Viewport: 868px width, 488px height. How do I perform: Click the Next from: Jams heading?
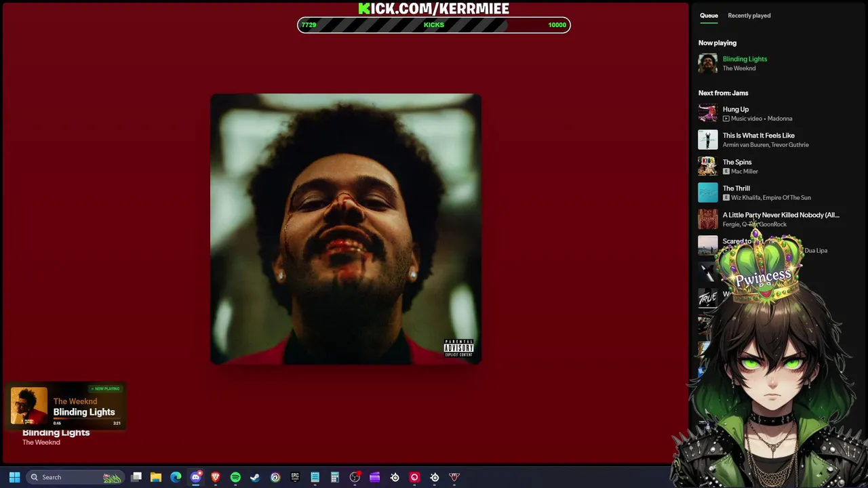[724, 93]
